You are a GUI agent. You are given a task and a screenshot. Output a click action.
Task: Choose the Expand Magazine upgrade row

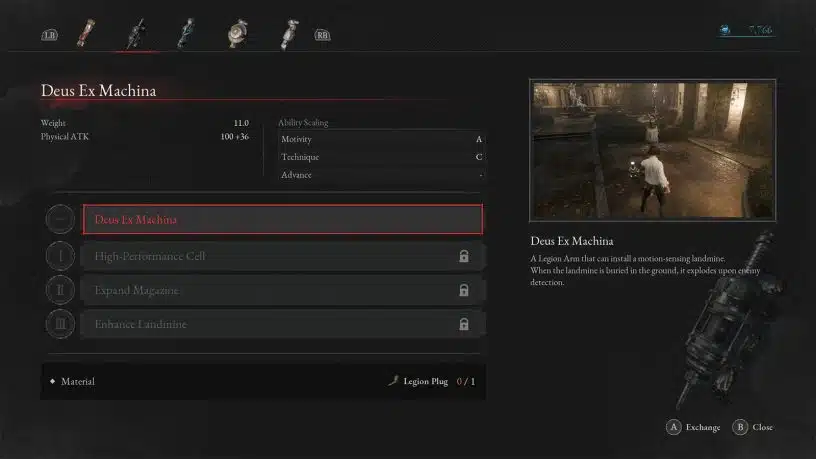tap(283, 290)
